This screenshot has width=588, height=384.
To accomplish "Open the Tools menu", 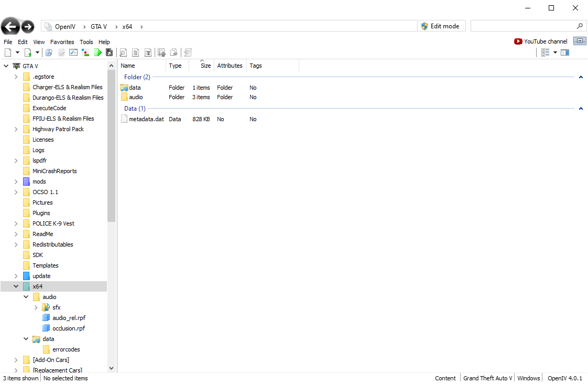I will [x=86, y=42].
